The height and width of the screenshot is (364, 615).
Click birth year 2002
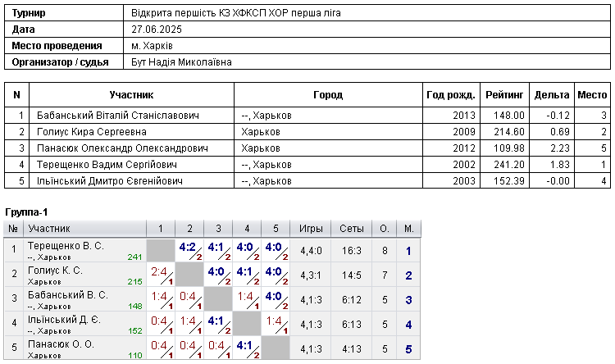(x=464, y=165)
